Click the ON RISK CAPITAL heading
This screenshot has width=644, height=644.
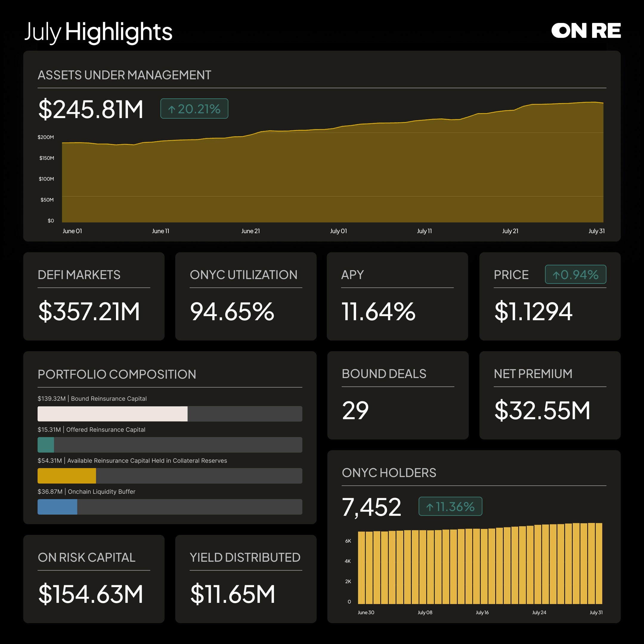[87, 557]
